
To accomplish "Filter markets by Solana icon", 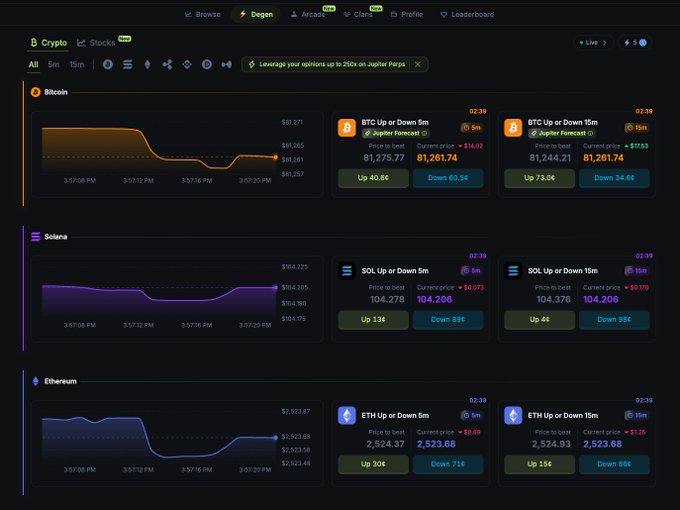I will [128, 65].
